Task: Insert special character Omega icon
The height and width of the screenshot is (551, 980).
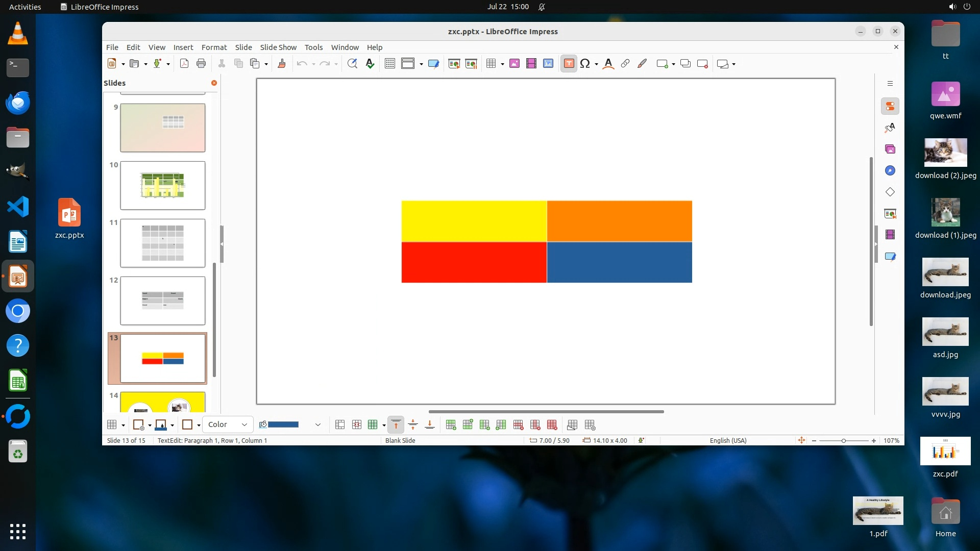Action: (585, 64)
